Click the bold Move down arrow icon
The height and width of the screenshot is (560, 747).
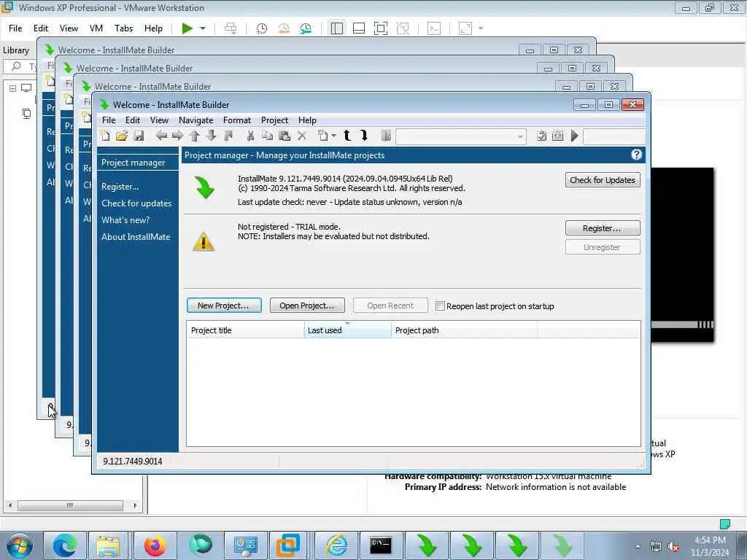(x=364, y=136)
